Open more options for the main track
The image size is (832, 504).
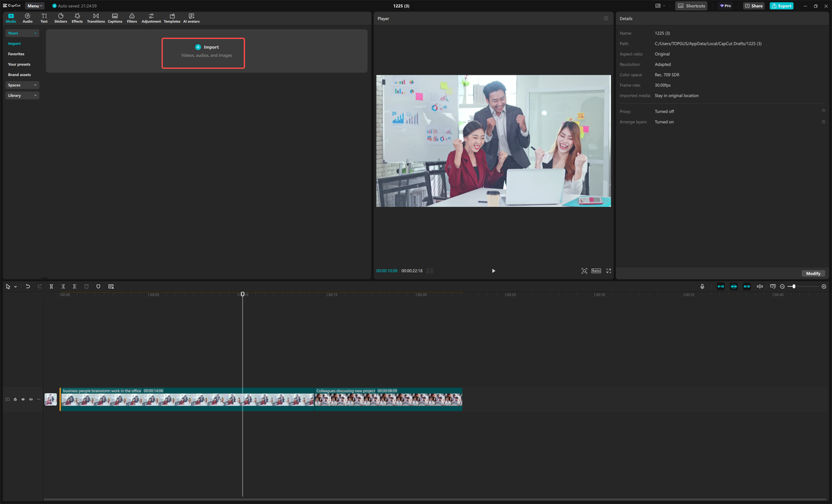tap(38, 399)
